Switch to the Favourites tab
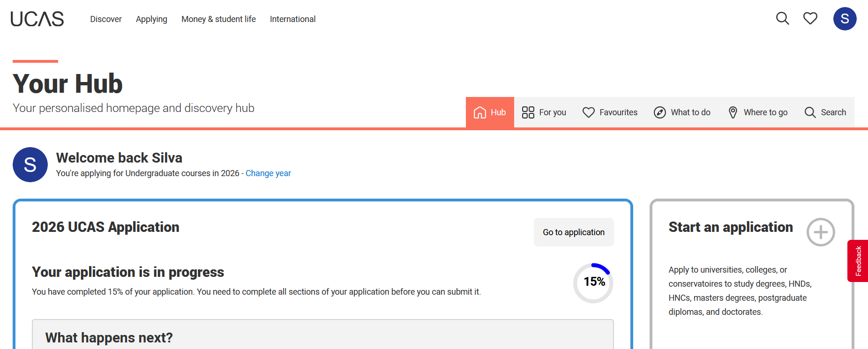868x349 pixels. pyautogui.click(x=610, y=112)
